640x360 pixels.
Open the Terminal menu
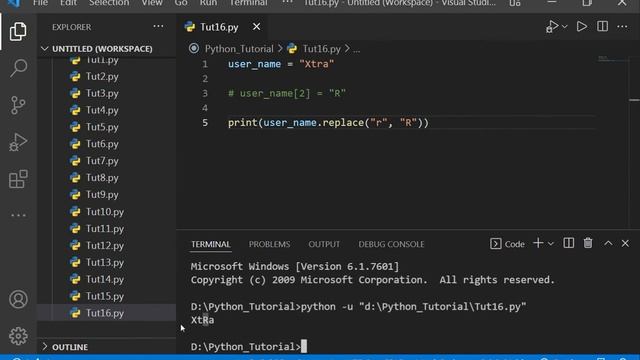248,3
